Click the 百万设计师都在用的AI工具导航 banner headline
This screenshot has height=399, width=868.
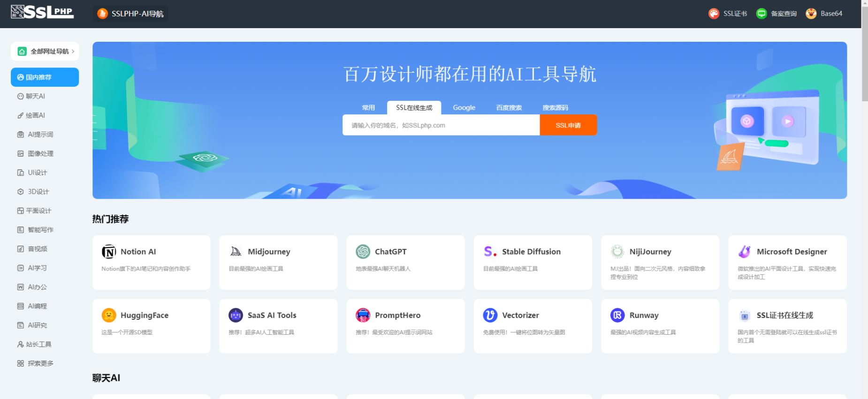pos(470,74)
